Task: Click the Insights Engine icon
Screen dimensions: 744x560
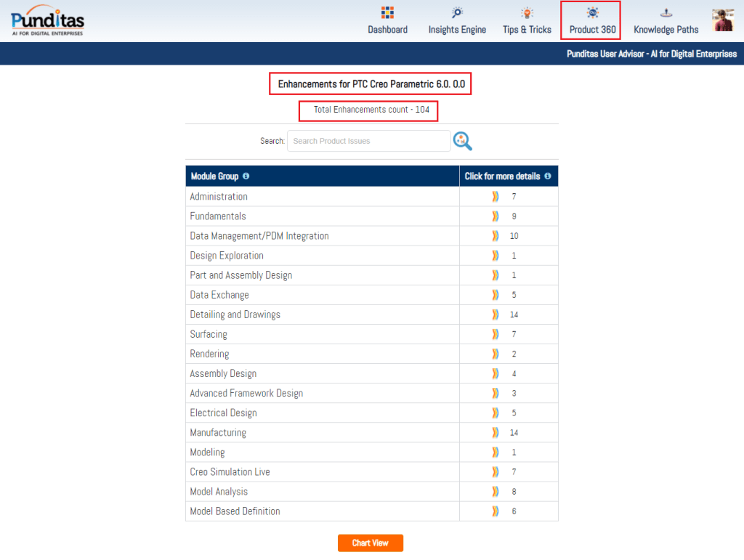Action: pos(457,13)
